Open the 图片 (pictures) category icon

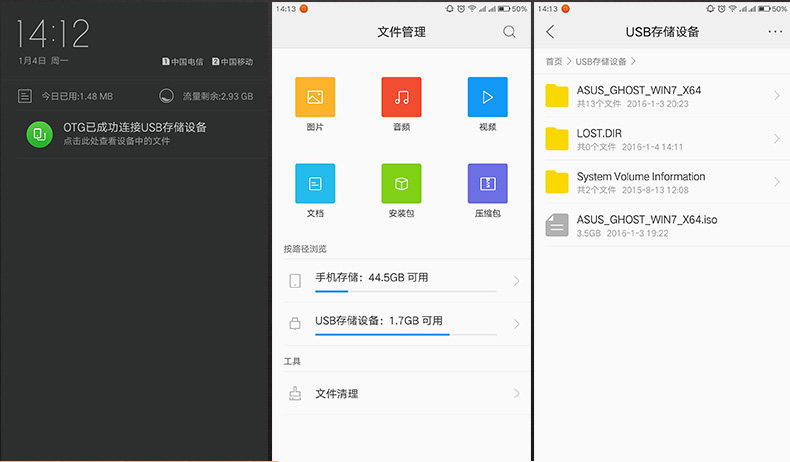click(315, 97)
